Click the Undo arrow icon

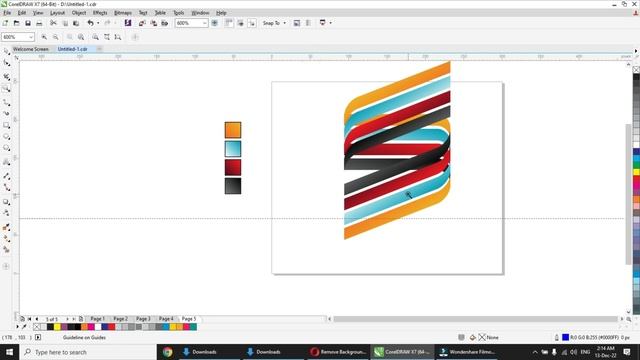coord(90,23)
